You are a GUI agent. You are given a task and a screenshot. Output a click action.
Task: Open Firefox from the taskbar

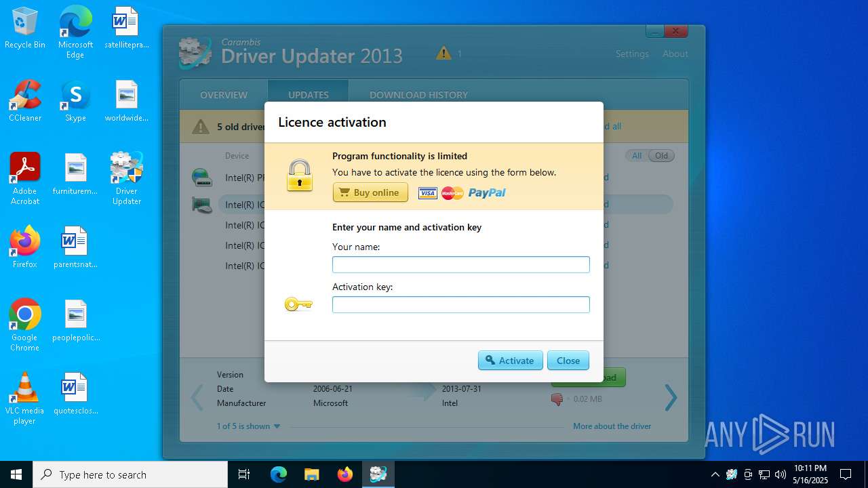[345, 474]
